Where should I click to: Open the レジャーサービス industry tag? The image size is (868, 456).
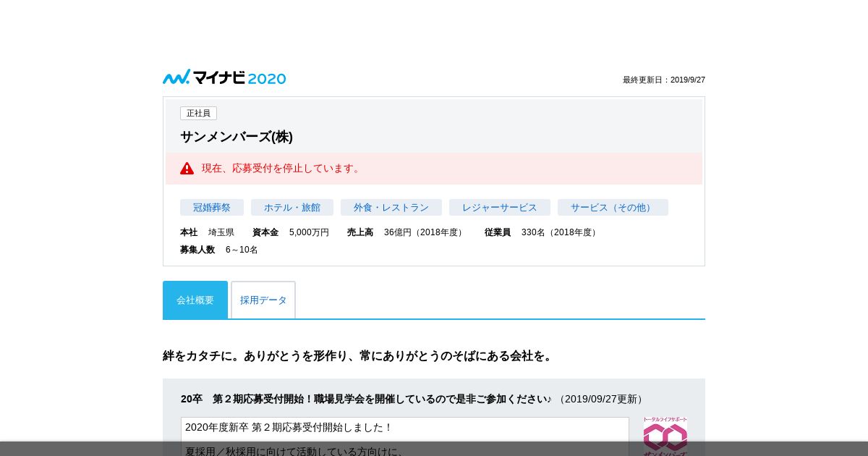tap(500, 208)
